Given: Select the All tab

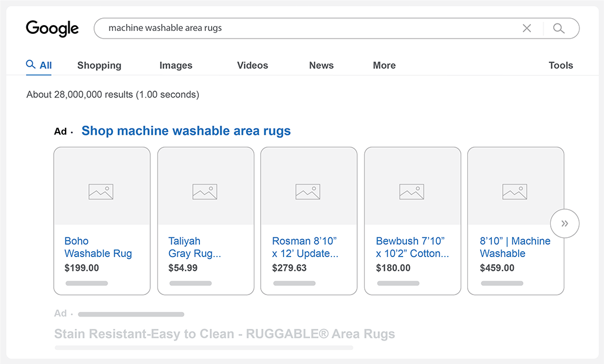Looking at the screenshot, I should (x=39, y=65).
